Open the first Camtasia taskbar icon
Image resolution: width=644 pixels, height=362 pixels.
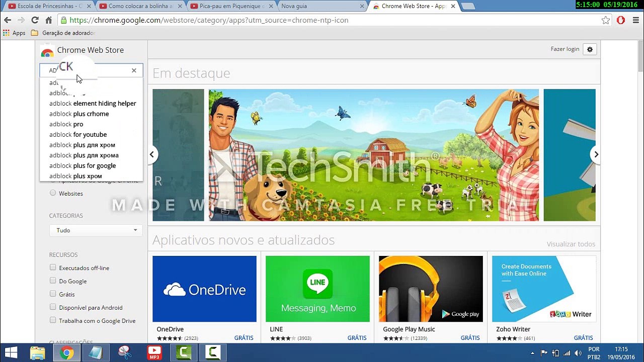[x=184, y=352]
